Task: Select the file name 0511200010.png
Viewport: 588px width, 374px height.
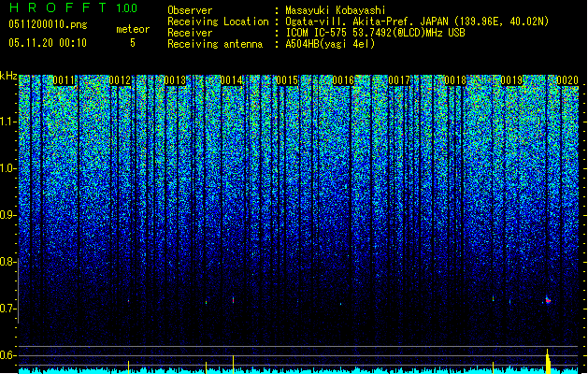Action: 48,24
